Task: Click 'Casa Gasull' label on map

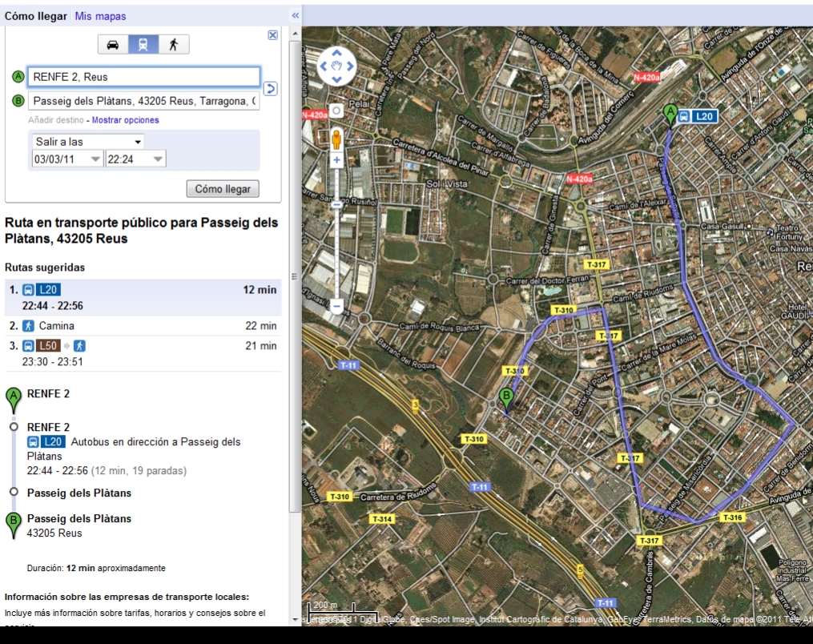Action: point(722,226)
